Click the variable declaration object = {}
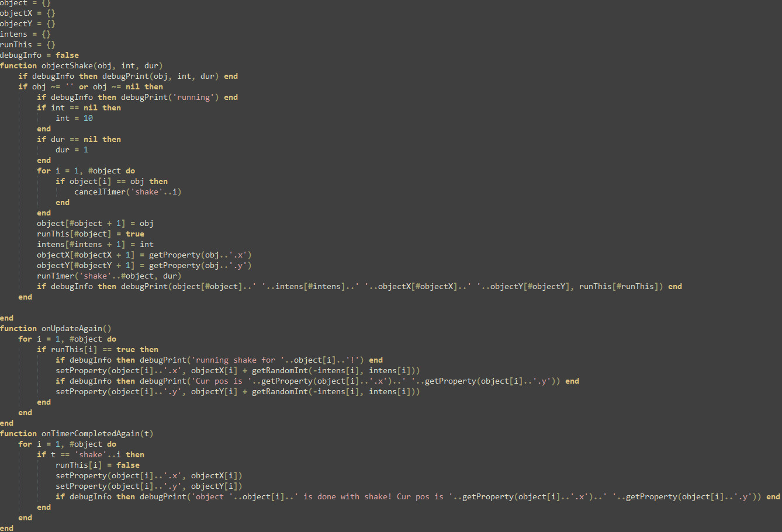Image resolution: width=782 pixels, height=532 pixels. tap(25, 2)
